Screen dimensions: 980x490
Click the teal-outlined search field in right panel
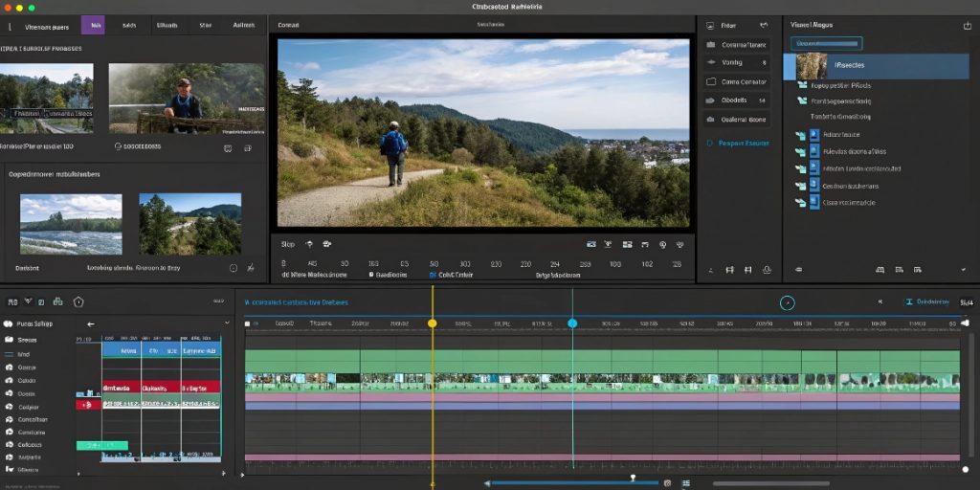(x=826, y=44)
